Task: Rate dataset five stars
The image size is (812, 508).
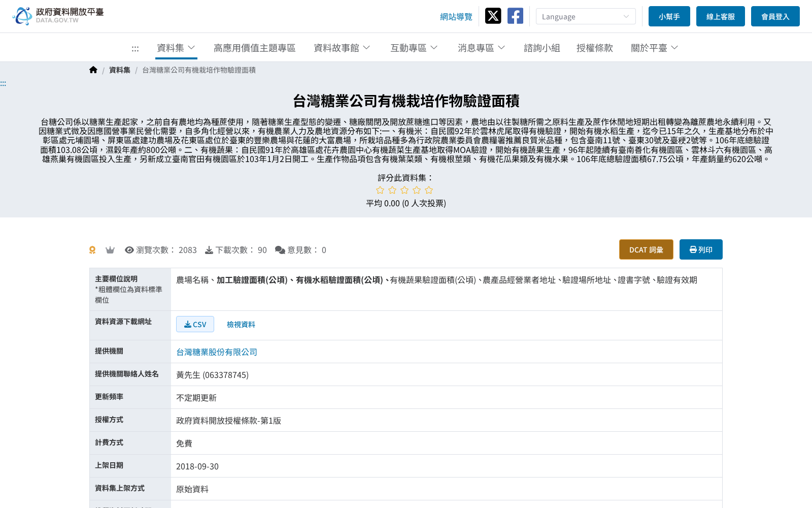Action: pyautogui.click(x=429, y=190)
